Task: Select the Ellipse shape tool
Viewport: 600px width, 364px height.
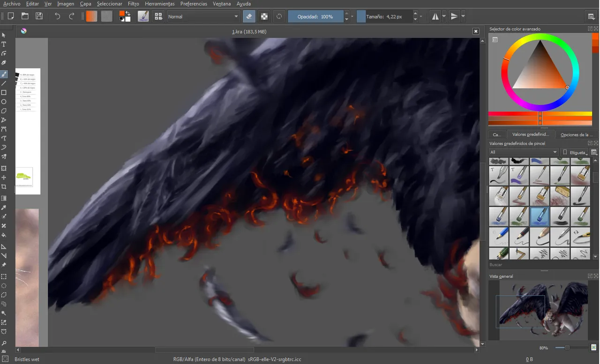Action: [x=4, y=102]
